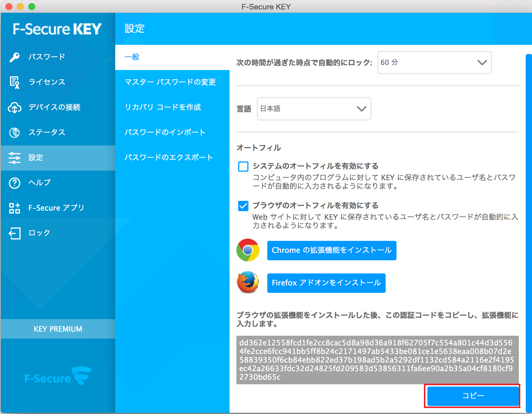Screen dimensions: 532x414
Task: Open the 言語 dropdown showing 日本語
Action: tap(314, 109)
